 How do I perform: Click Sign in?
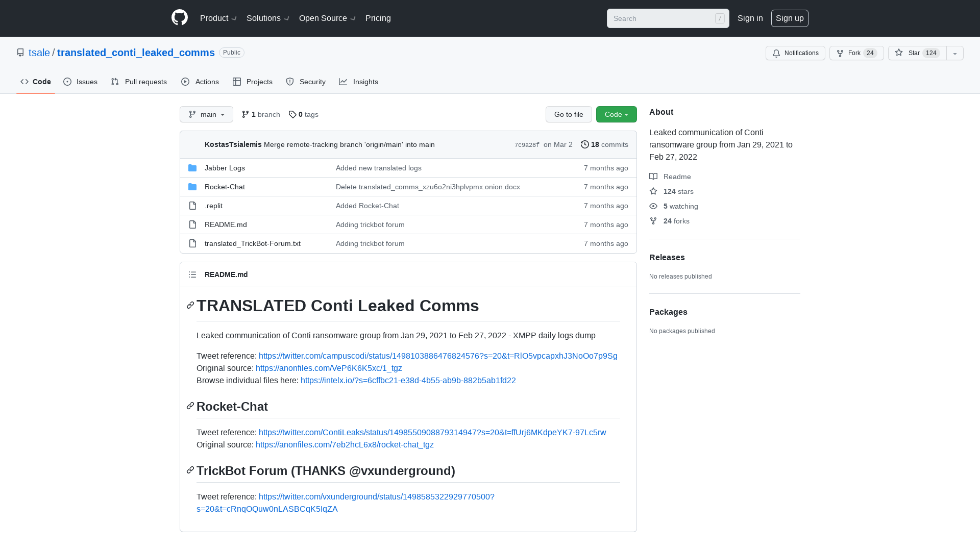pyautogui.click(x=750, y=18)
